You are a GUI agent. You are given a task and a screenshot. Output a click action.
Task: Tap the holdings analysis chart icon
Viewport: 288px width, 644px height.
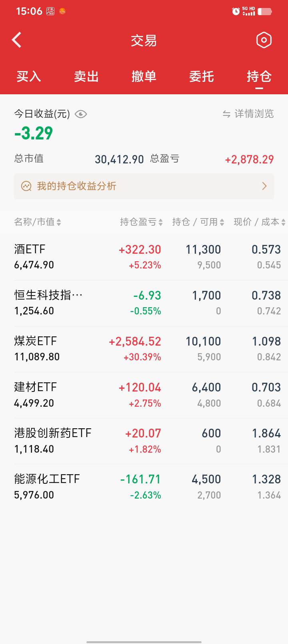tap(26, 186)
